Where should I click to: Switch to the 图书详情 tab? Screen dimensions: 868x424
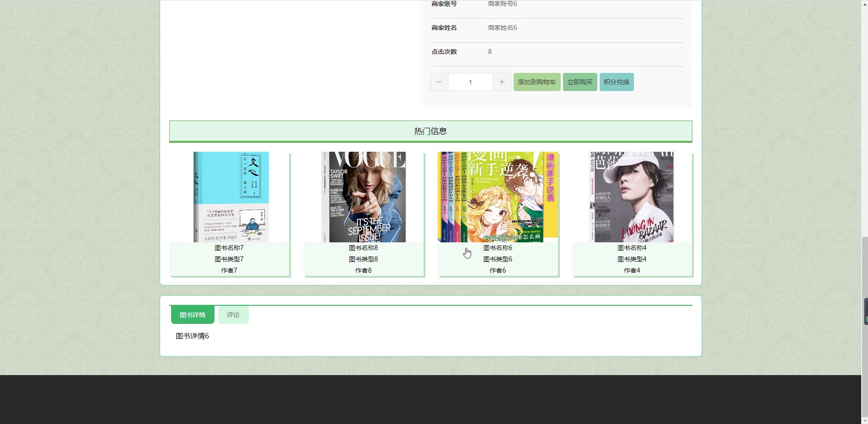pyautogui.click(x=192, y=315)
